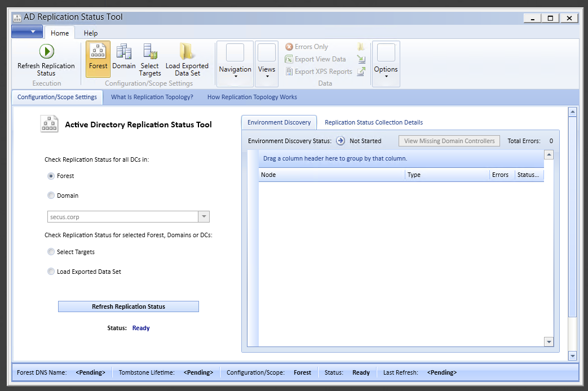Open the Help ribbon tab
Image resolution: width=588 pixels, height=391 pixels.
[x=90, y=33]
